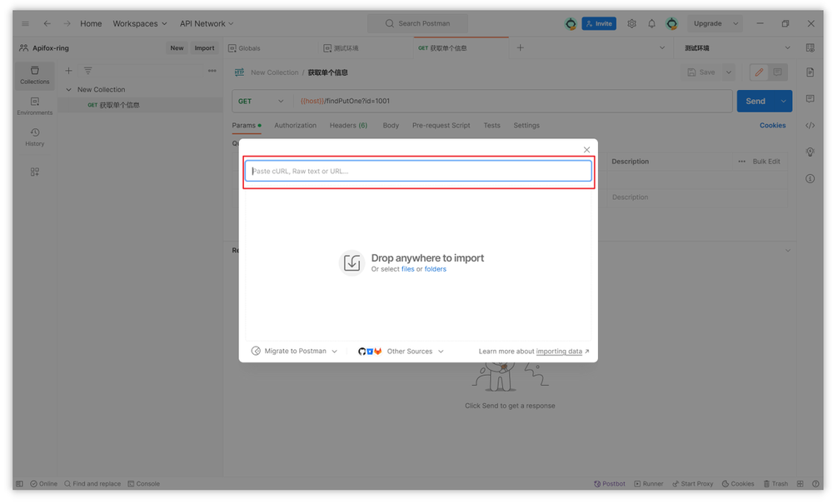Open the Trash from the status bar
Screen dimensions: 833x504
pos(775,483)
